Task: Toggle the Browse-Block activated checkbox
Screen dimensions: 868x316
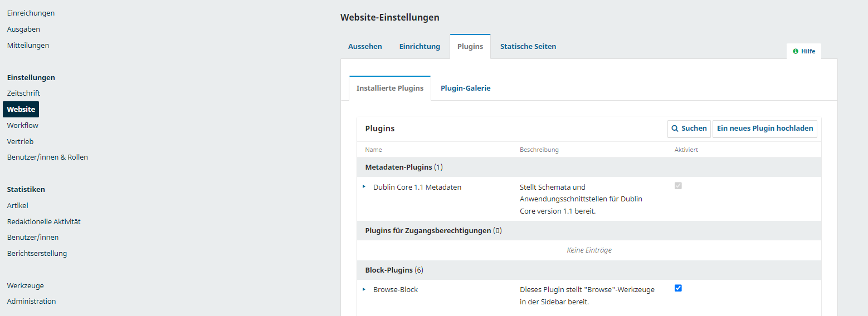Action: (678, 288)
